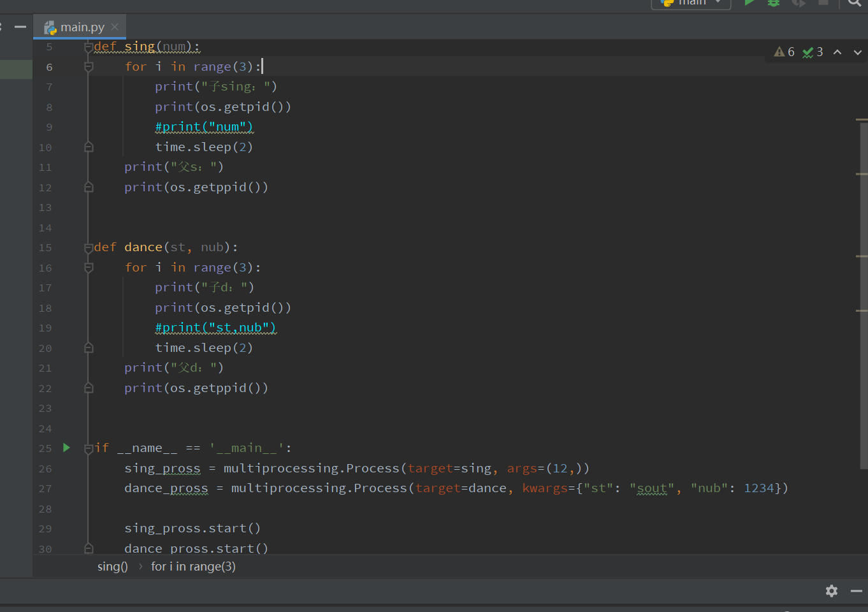Screen dimensions: 868x612
Task: Click 'print(os.getpid())' on line 18
Action: 223,308
